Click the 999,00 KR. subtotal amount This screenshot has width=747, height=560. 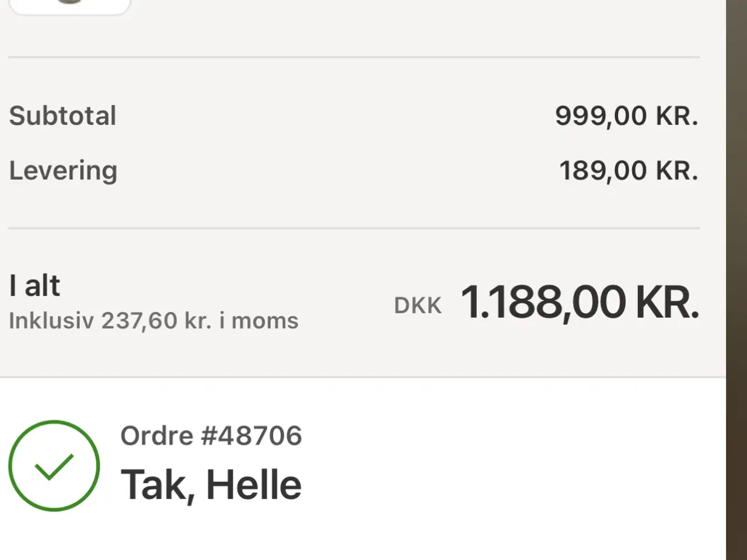pyautogui.click(x=626, y=116)
